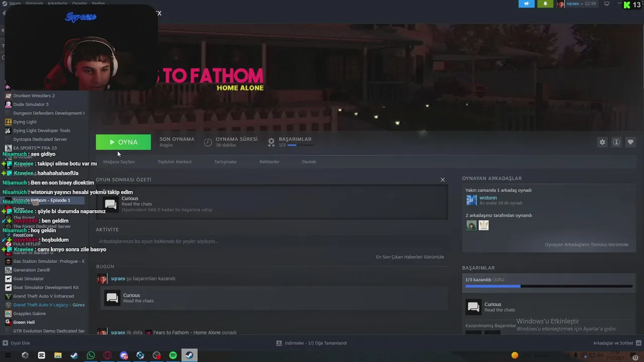The width and height of the screenshot is (644, 362).
Task: Open the Destek tab
Action: pyautogui.click(x=309, y=162)
